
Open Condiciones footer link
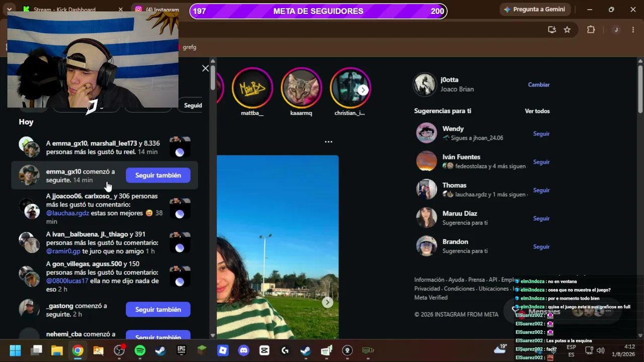[x=459, y=289]
